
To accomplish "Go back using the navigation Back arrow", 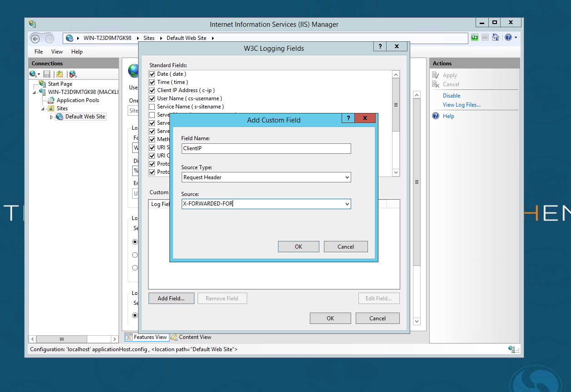I will pos(35,39).
